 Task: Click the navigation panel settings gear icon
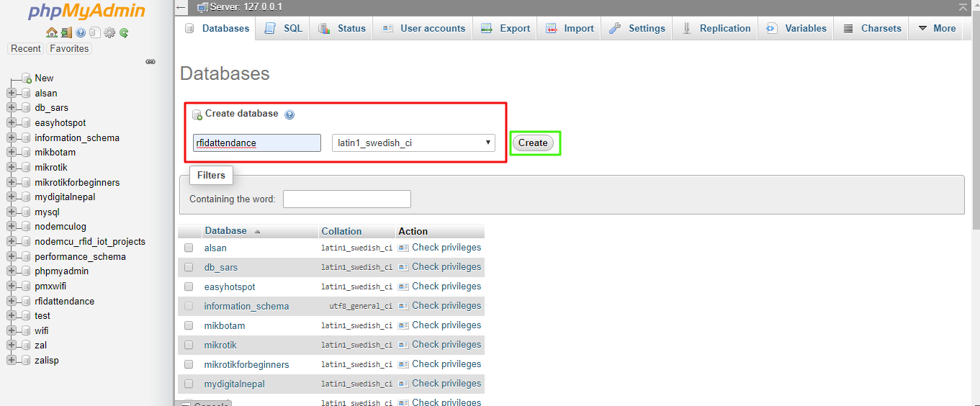109,32
